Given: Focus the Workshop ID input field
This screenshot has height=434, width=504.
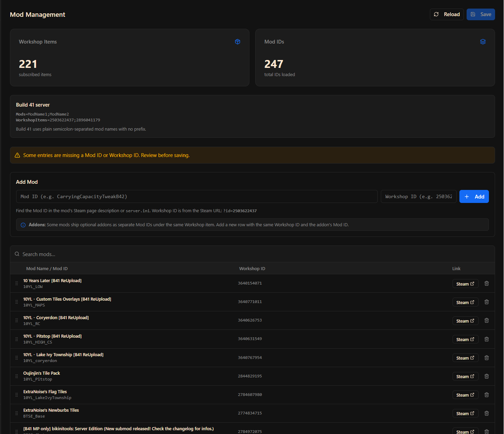Looking at the screenshot, I should [x=419, y=196].
